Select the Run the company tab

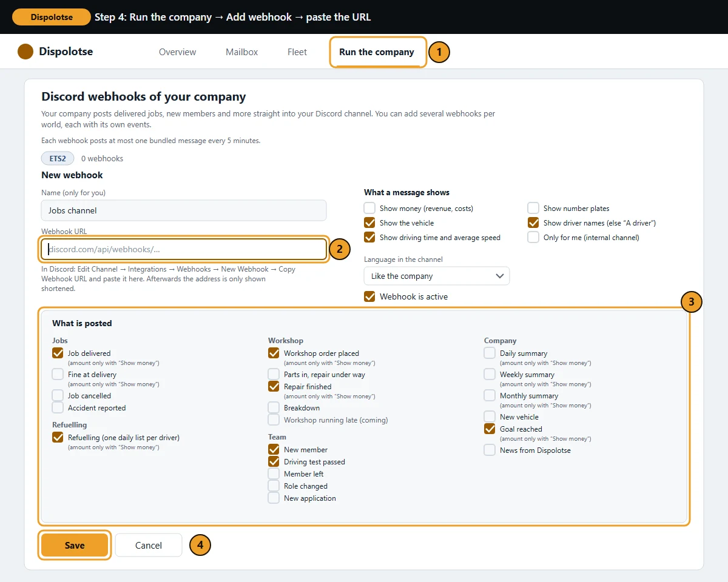click(377, 52)
